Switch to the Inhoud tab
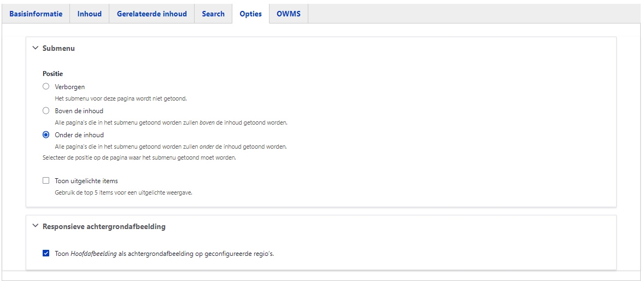 point(89,14)
